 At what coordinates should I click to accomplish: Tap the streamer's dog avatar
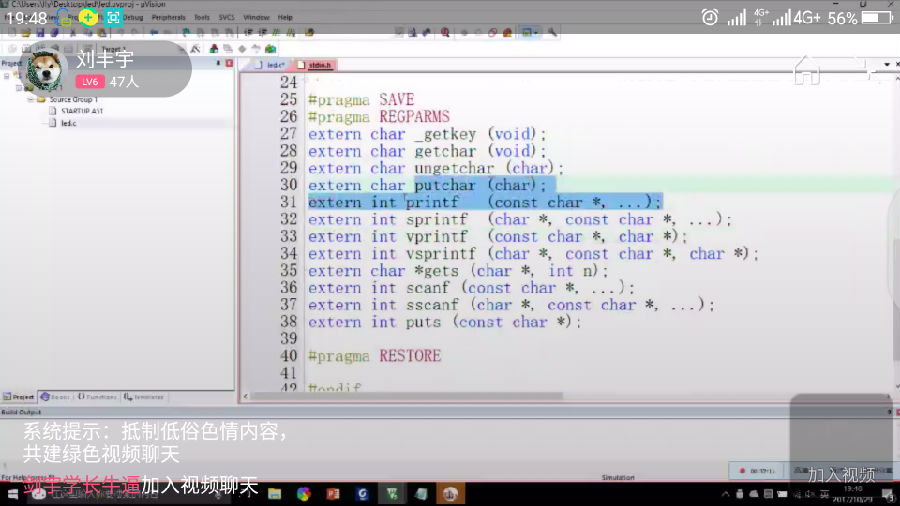46,68
